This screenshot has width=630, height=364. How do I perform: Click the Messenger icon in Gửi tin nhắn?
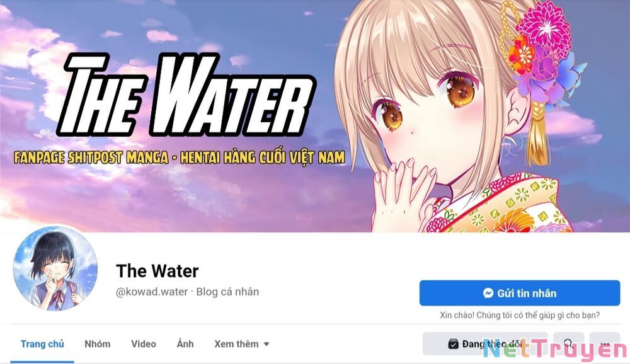pos(488,293)
